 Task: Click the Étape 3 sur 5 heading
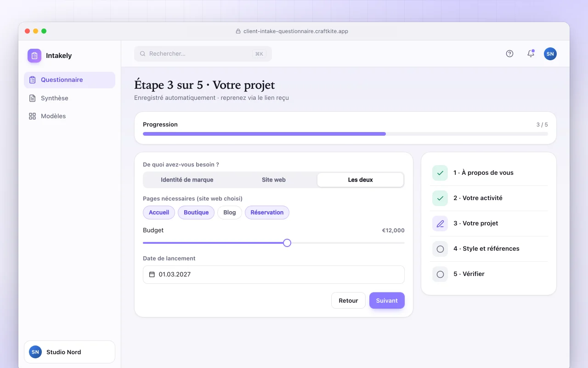[204, 85]
